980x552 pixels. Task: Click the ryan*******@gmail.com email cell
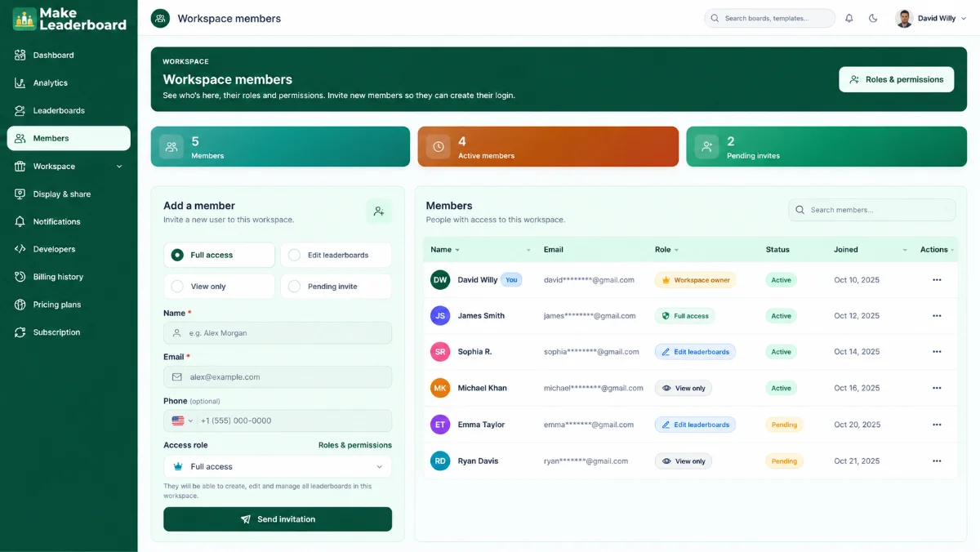[586, 461]
